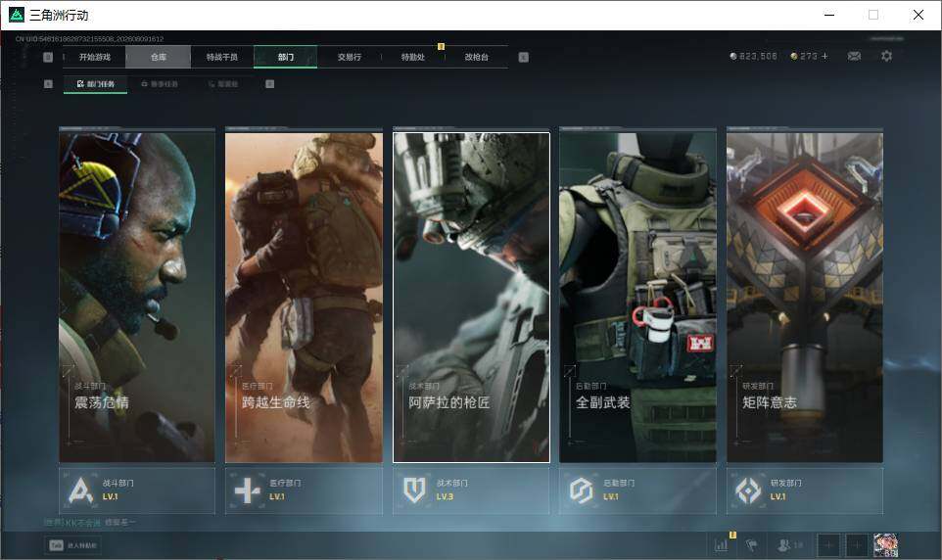942x560 pixels.
Task: Open the settings gear icon
Action: tap(886, 56)
